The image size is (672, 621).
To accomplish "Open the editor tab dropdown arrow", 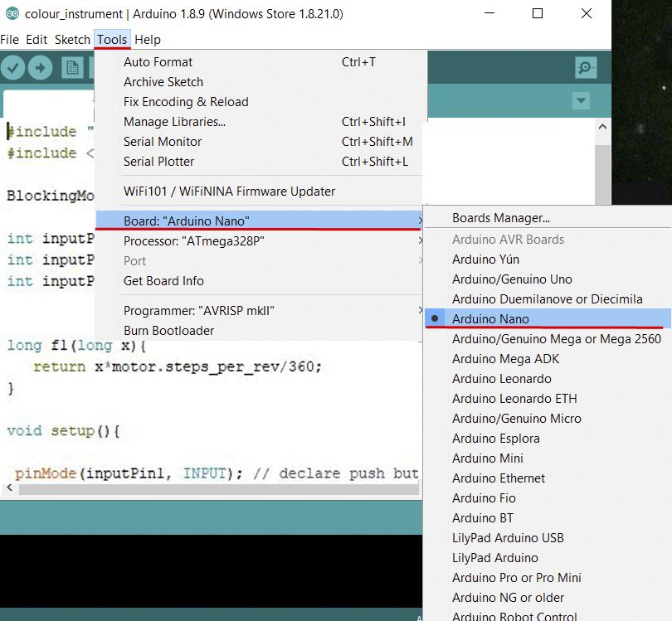I will (x=581, y=99).
